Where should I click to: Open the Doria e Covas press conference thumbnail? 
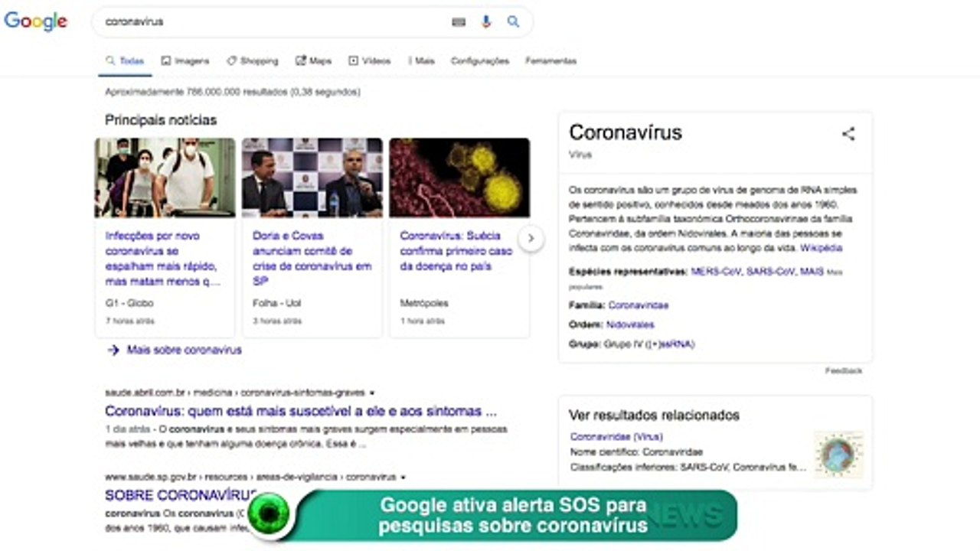point(312,178)
